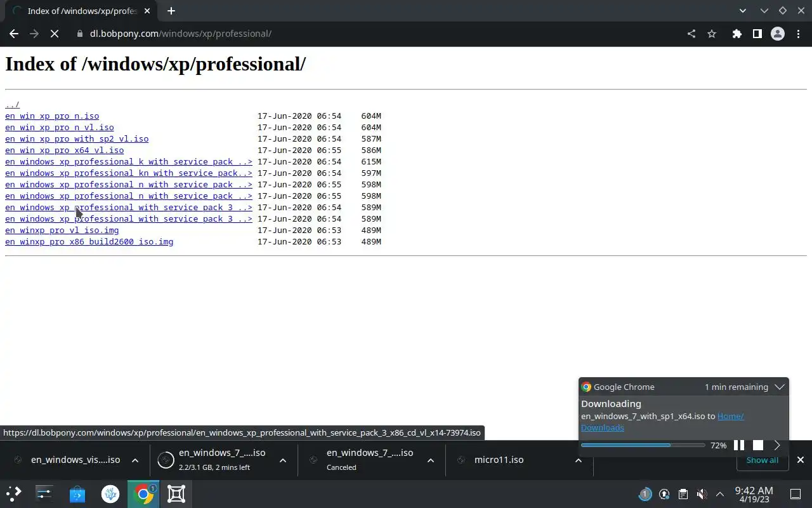Open the square frame icon app beside Chrome

tap(176, 494)
